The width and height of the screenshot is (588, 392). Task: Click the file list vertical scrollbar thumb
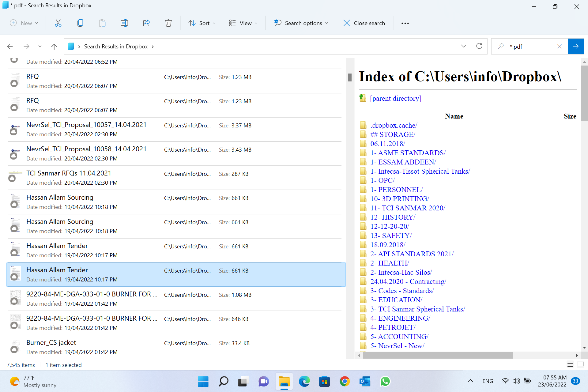350,77
